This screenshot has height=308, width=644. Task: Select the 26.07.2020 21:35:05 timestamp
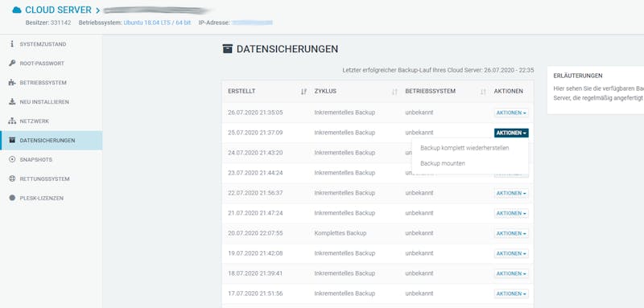tap(255, 113)
